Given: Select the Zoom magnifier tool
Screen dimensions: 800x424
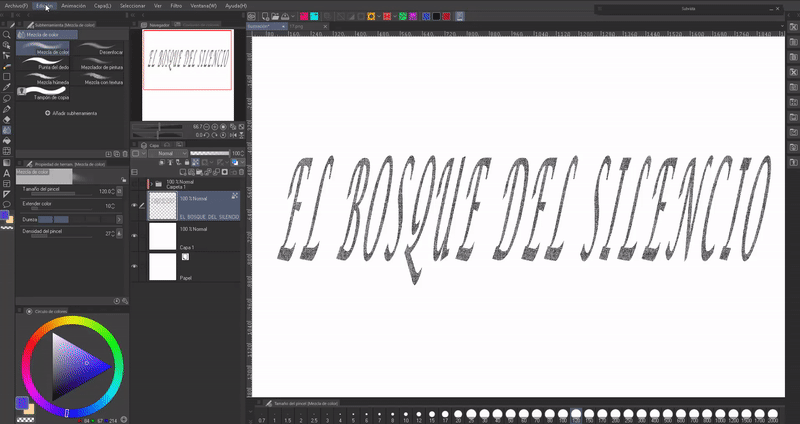Looking at the screenshot, I should (x=7, y=34).
